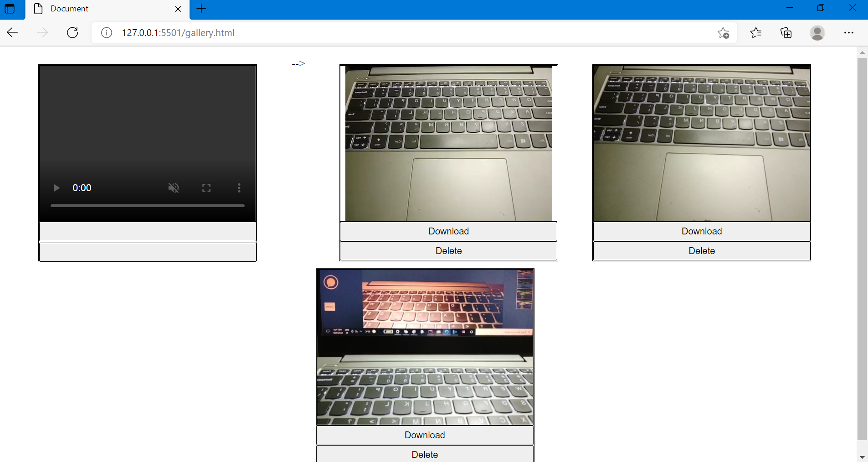
Task: Delete the first keyboard photo
Action: (449, 251)
